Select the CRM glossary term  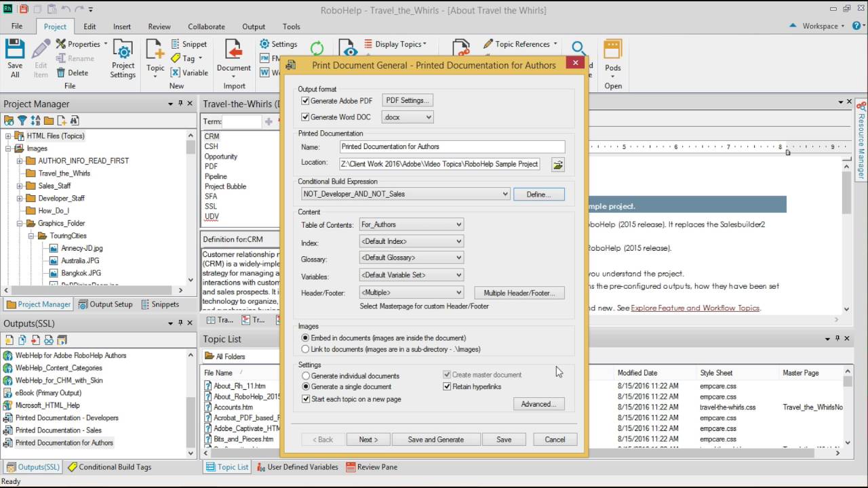pyautogui.click(x=212, y=136)
